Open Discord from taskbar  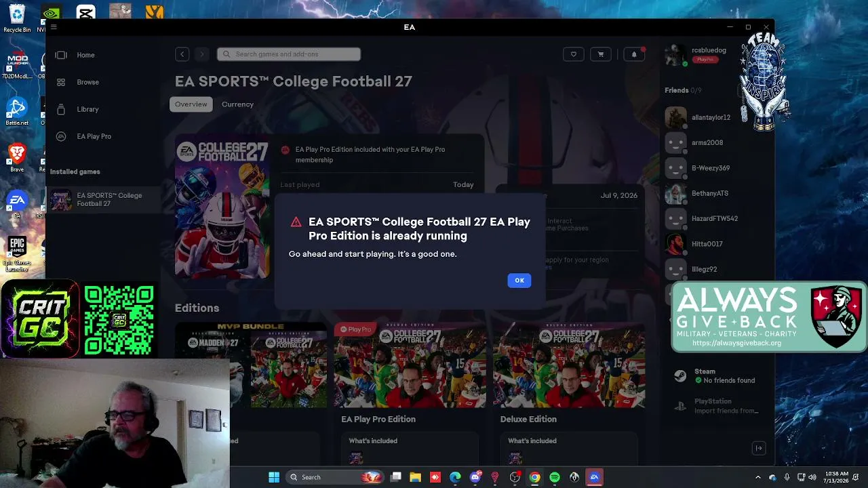475,477
